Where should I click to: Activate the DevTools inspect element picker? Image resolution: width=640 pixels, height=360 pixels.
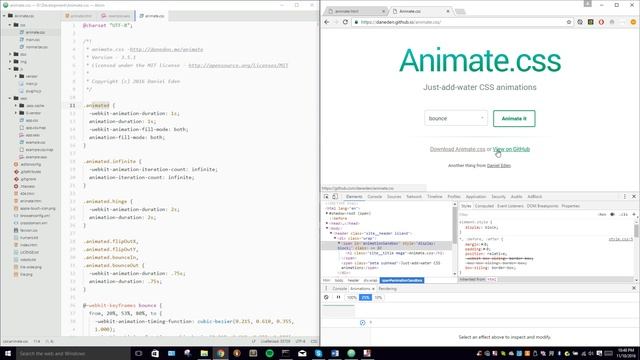(326, 196)
